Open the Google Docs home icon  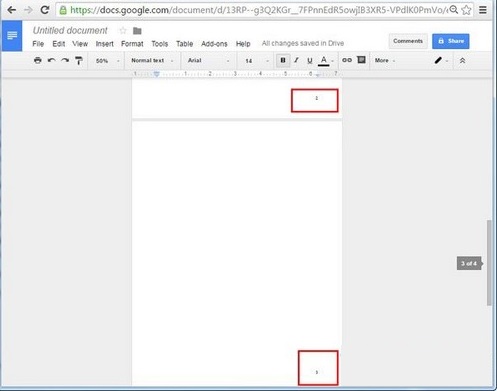coord(12,35)
